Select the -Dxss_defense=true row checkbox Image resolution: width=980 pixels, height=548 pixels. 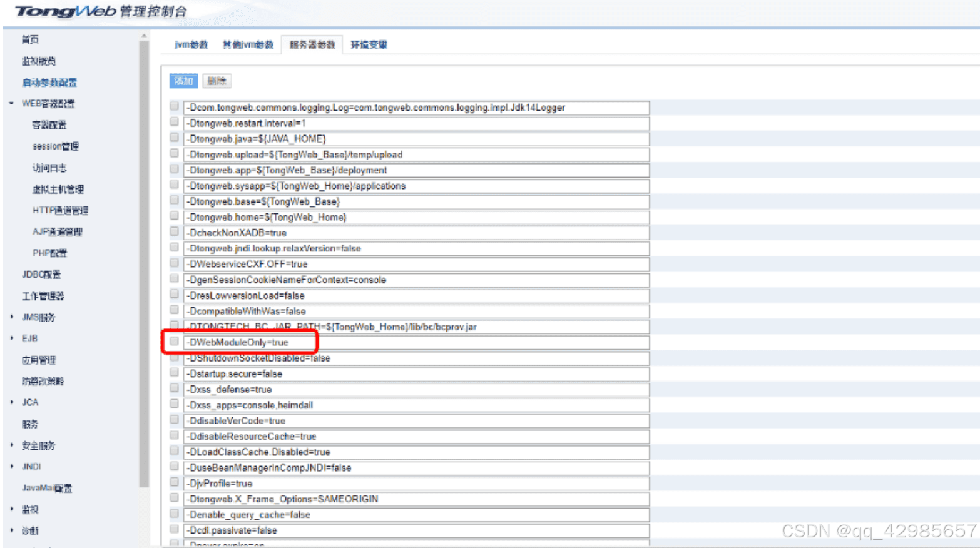pyautogui.click(x=174, y=388)
